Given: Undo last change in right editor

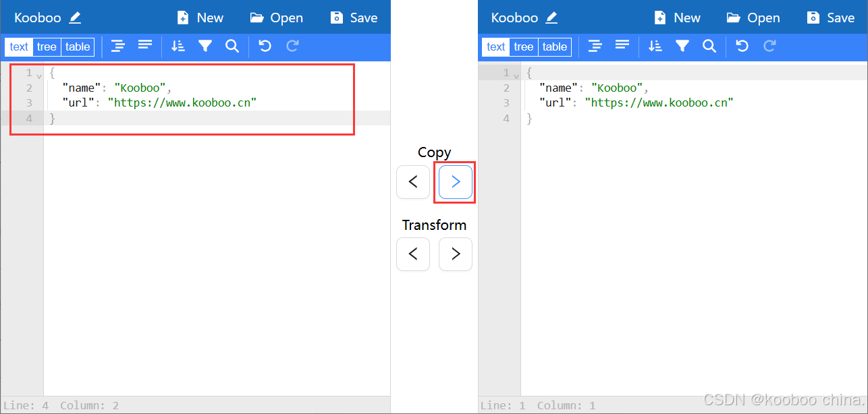Looking at the screenshot, I should click(742, 46).
